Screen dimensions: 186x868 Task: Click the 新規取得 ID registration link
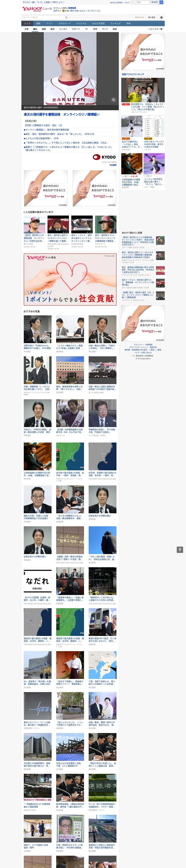(x=72, y=8)
